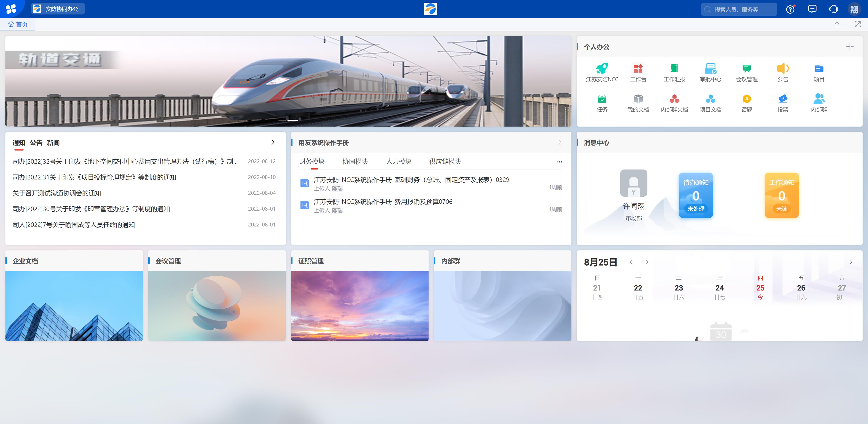868x424 pixels.
Task: Expand the 通知 panel with arrow
Action: [273, 143]
